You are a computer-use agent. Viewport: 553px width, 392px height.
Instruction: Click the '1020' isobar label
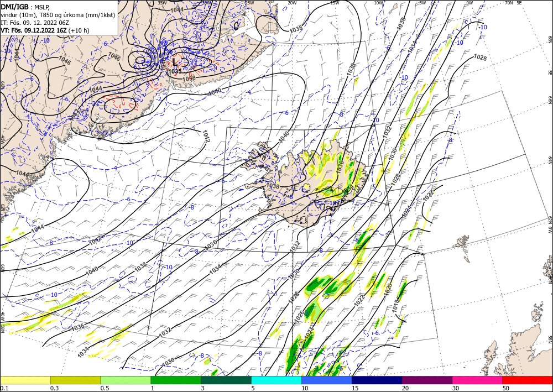pyautogui.click(x=388, y=289)
